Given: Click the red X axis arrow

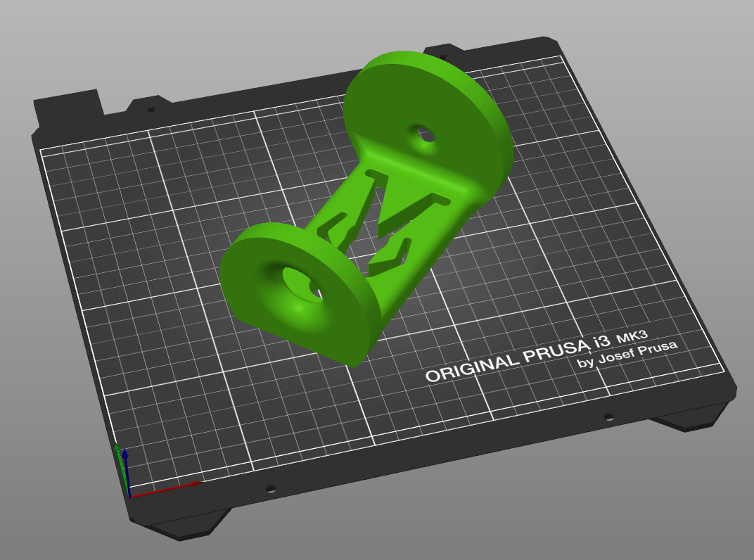Looking at the screenshot, I should coord(166,489).
